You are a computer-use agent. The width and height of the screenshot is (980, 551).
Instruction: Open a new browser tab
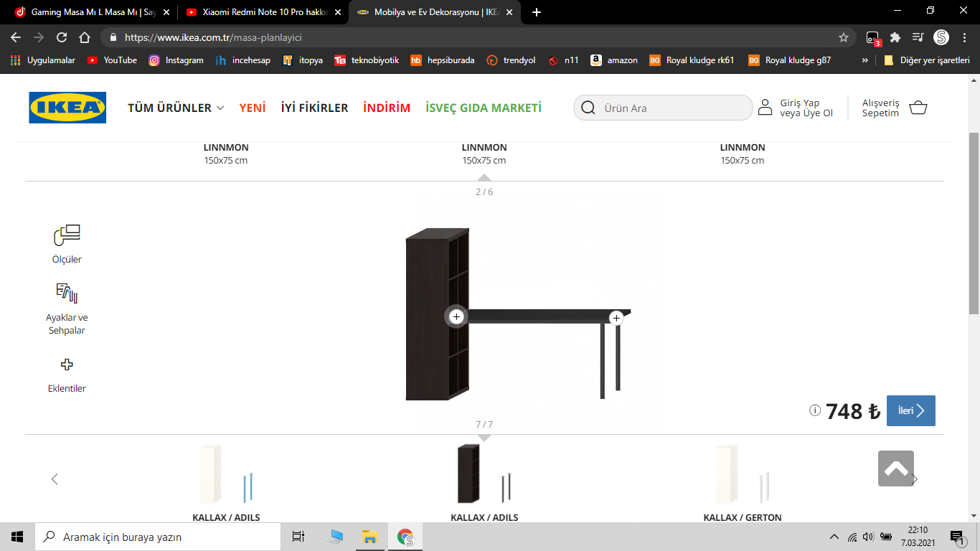[537, 12]
